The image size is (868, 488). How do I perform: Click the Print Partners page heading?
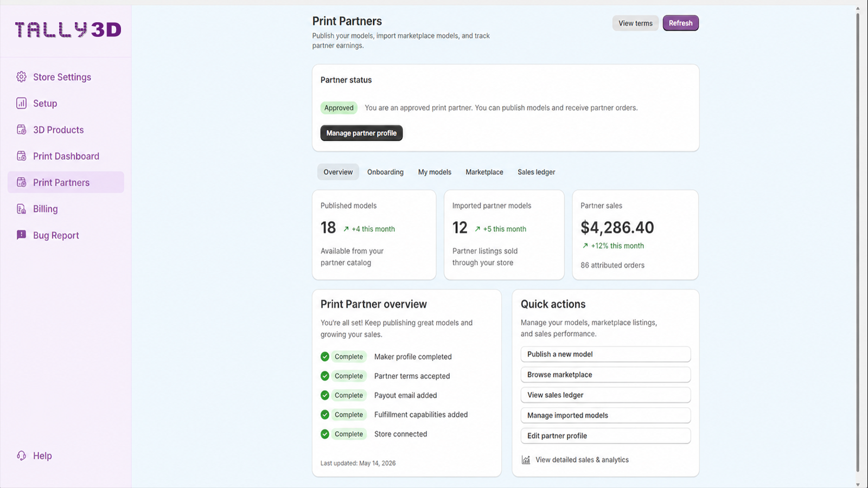pos(347,21)
